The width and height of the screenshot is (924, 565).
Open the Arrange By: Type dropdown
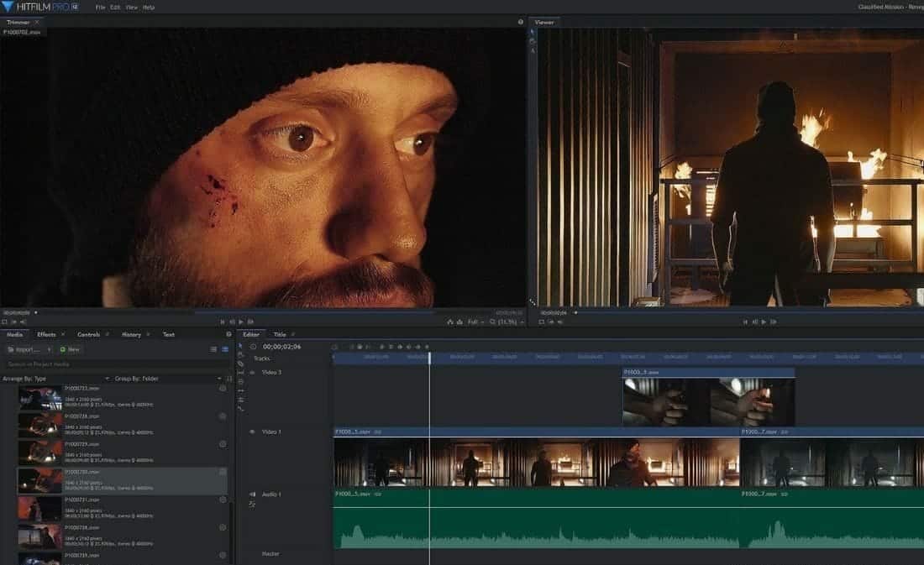[55, 379]
